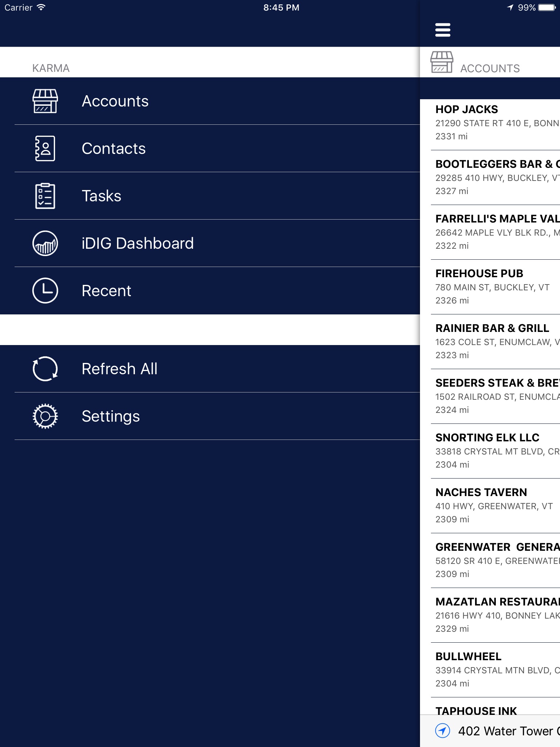Tap the location arrow icon near 402 Water Tower
Viewport: 560px width, 747px height.
443,731
